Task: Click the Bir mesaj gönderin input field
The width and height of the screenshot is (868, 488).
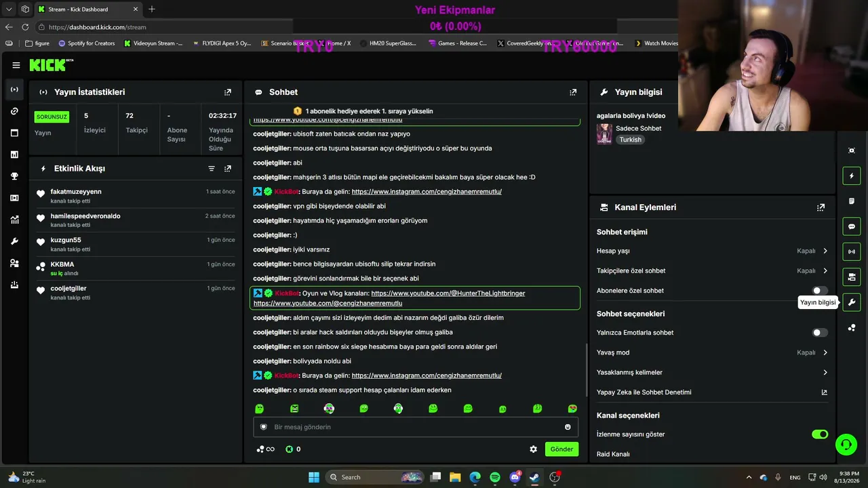Action: tap(416, 427)
